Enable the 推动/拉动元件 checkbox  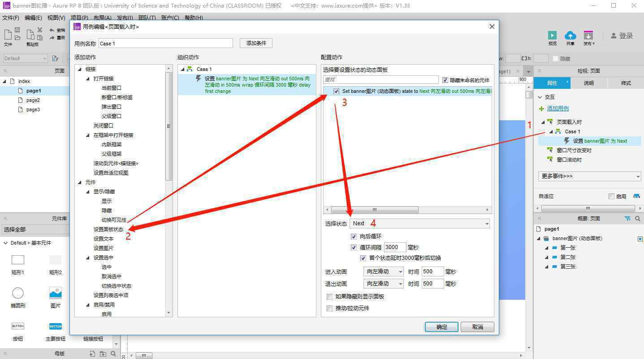tap(330, 308)
